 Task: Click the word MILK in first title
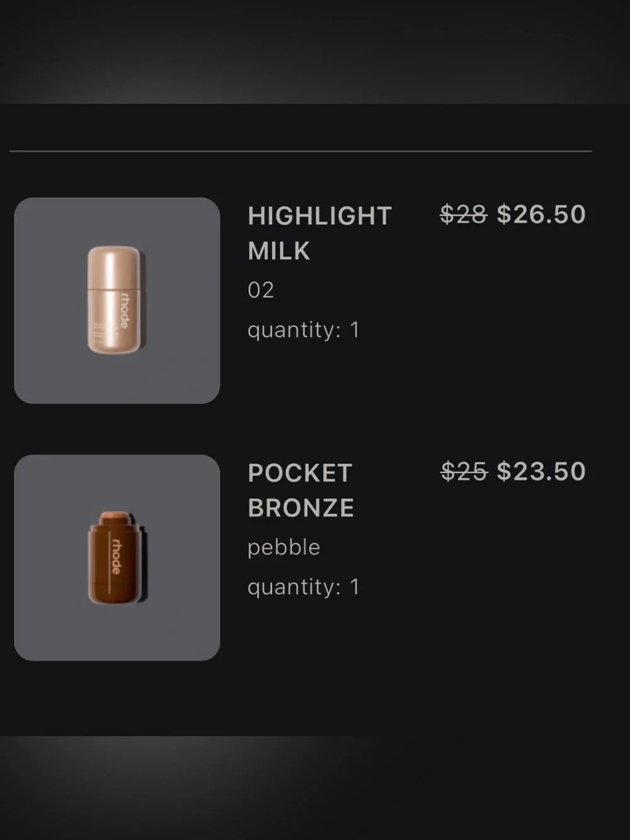[x=279, y=251]
